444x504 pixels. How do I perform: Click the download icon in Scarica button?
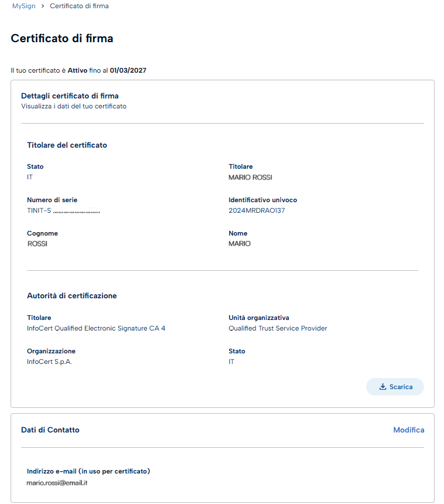[x=382, y=387]
